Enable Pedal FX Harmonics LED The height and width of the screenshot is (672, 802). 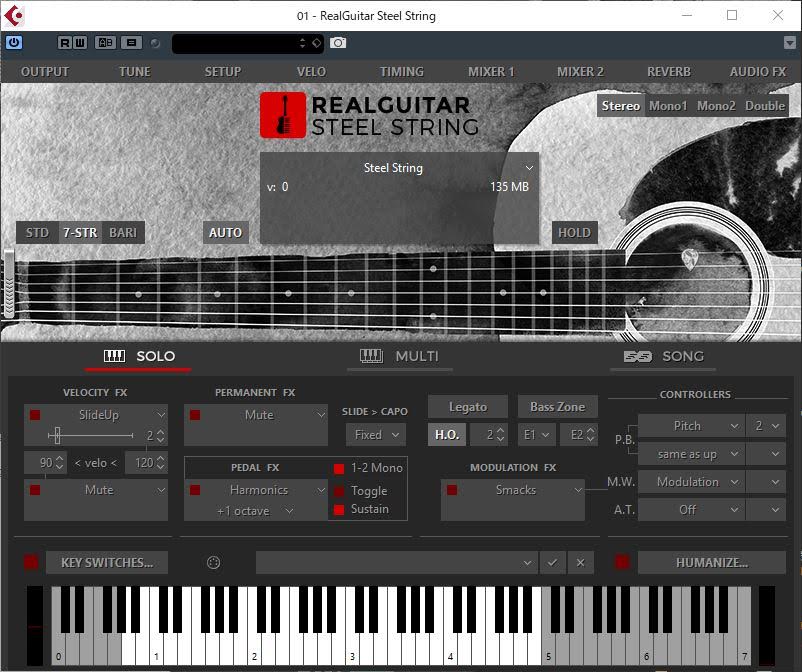[195, 490]
